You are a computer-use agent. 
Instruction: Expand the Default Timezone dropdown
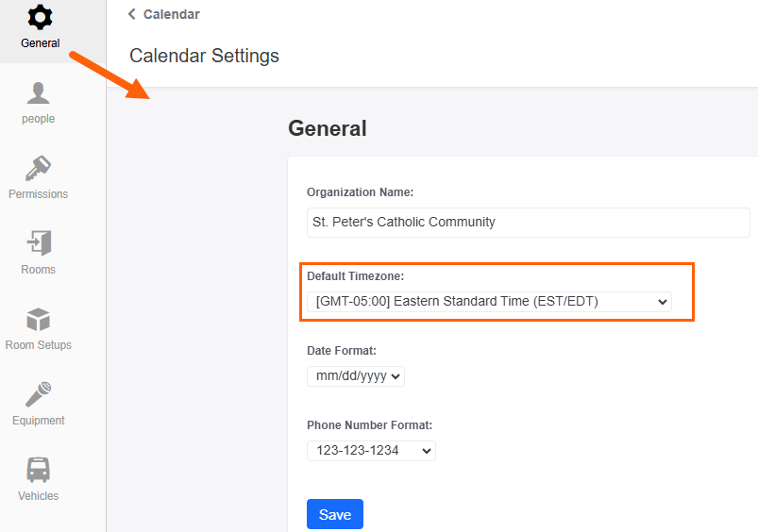click(x=489, y=302)
